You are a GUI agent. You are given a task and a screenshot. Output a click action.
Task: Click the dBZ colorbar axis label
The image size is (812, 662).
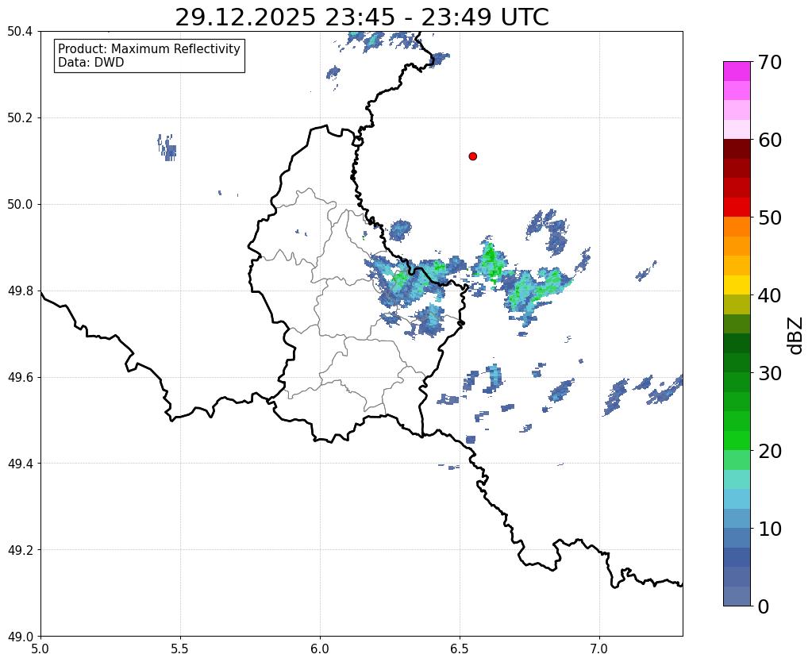(x=795, y=336)
